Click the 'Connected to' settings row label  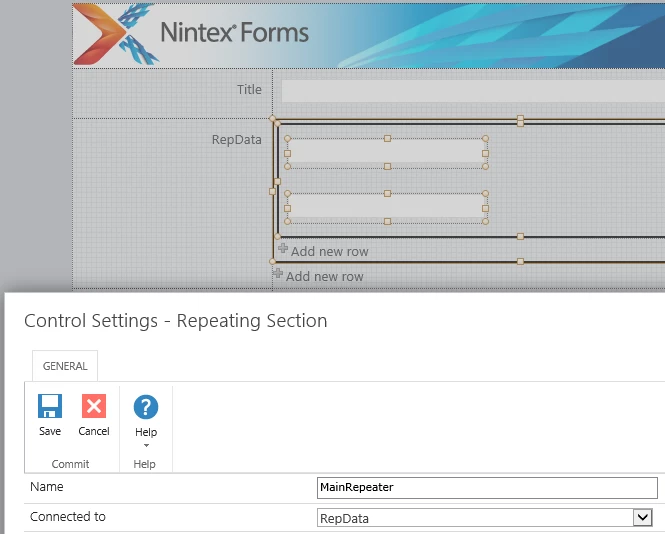[x=67, y=517]
